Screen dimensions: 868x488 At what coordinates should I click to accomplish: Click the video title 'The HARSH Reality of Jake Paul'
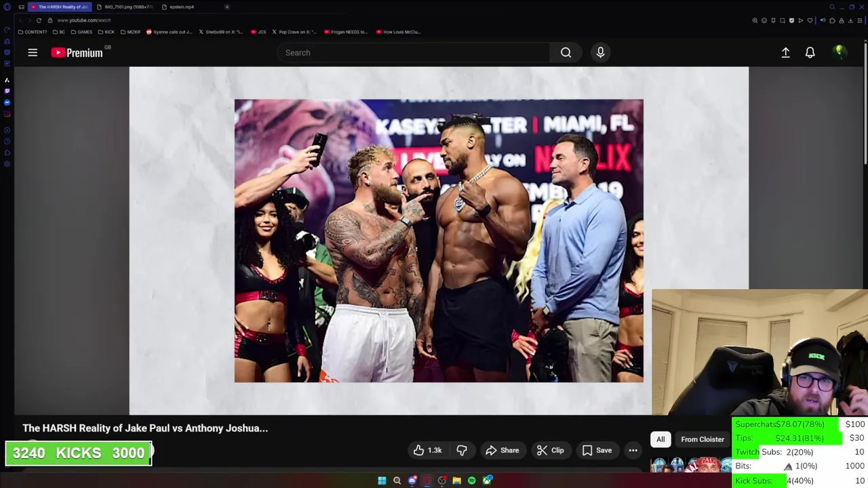(x=145, y=428)
